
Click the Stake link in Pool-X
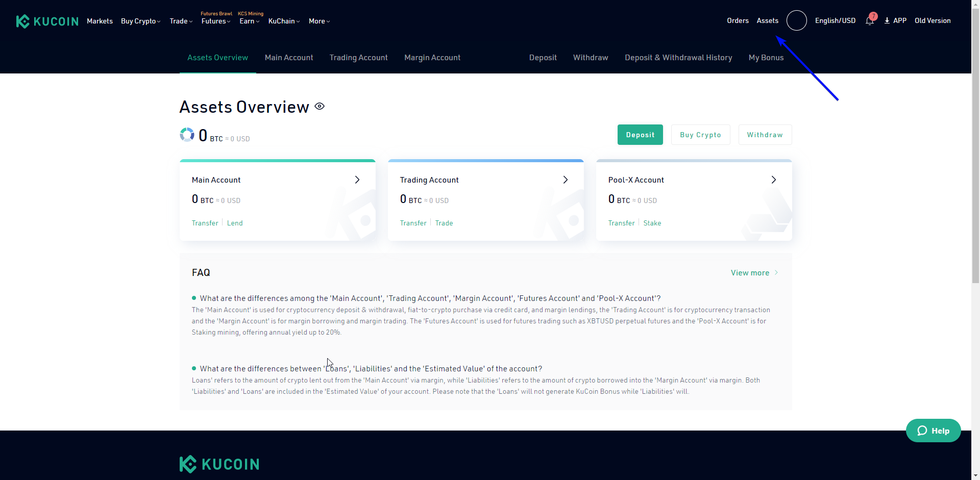[652, 223]
